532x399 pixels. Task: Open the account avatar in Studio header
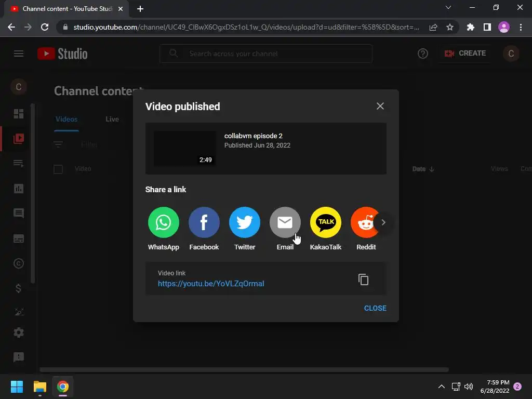pyautogui.click(x=511, y=54)
